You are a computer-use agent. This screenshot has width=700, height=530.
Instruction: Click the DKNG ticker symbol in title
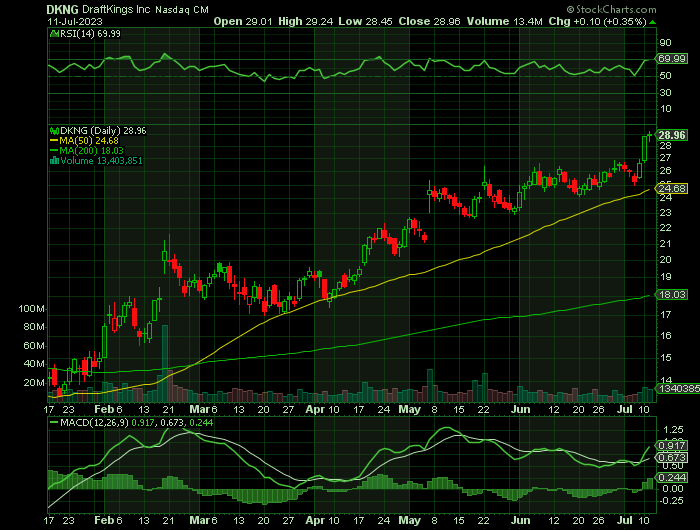click(62, 9)
